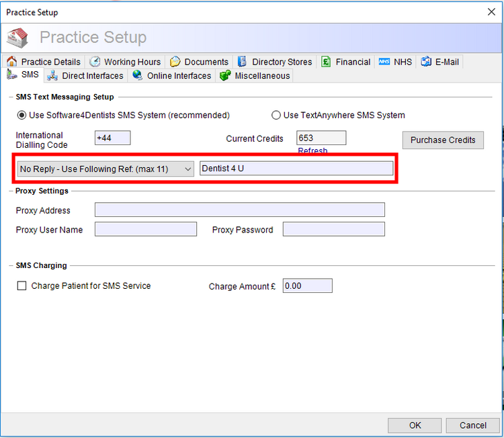
Task: Select Use Software4Dentists SMS System radio
Action: tap(22, 115)
